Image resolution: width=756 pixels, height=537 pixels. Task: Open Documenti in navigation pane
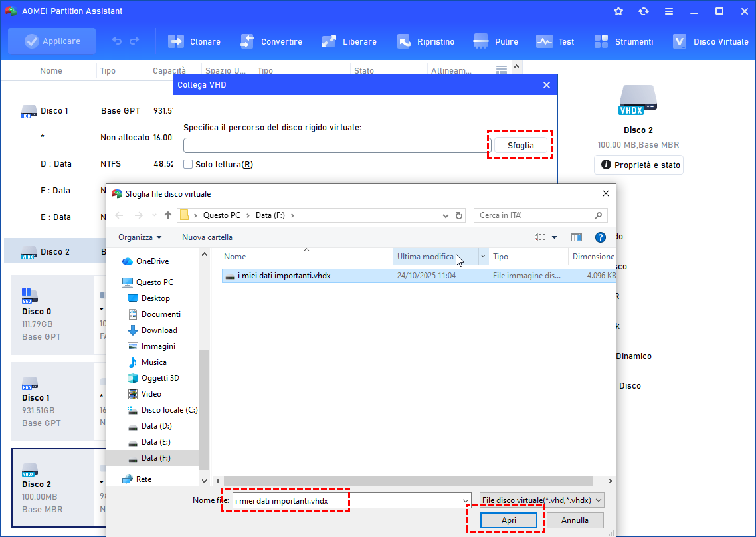154,314
